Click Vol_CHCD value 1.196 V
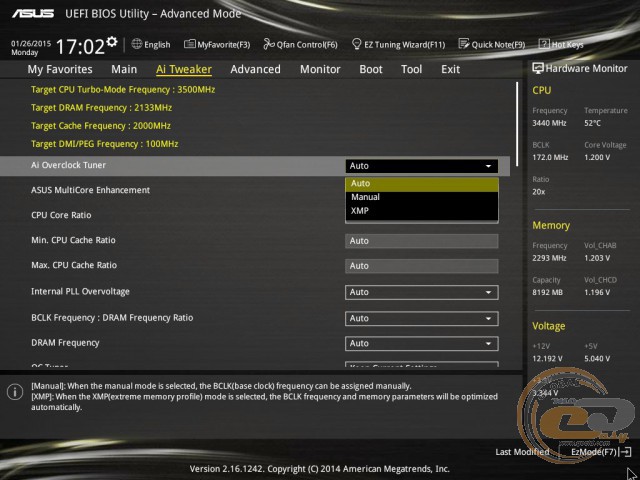 pyautogui.click(x=597, y=292)
